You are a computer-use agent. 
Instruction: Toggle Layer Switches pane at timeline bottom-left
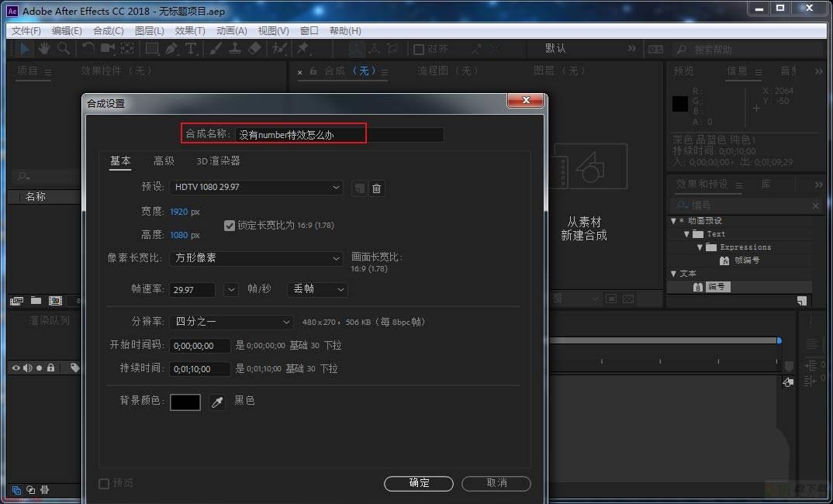click(16, 490)
